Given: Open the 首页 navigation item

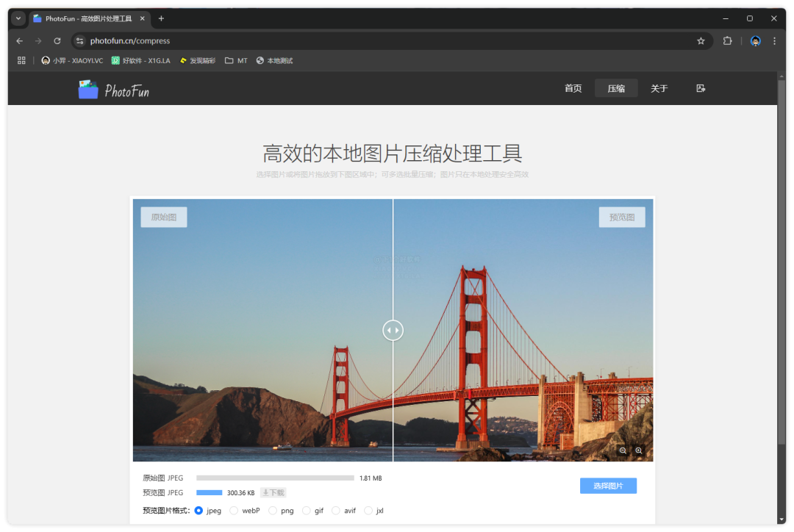Looking at the screenshot, I should (x=573, y=89).
